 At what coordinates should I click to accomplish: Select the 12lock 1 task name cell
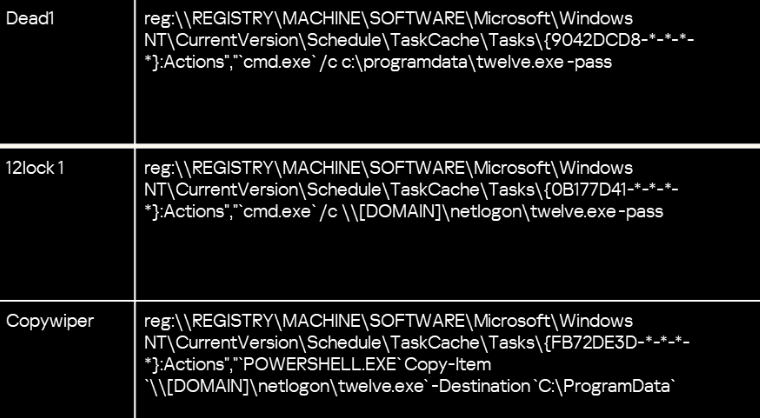point(67,224)
